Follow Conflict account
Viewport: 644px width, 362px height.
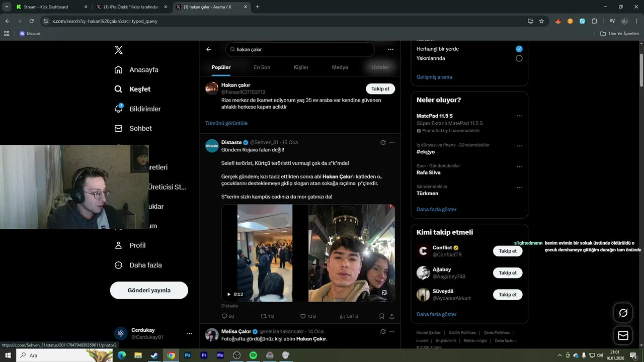coord(508,251)
